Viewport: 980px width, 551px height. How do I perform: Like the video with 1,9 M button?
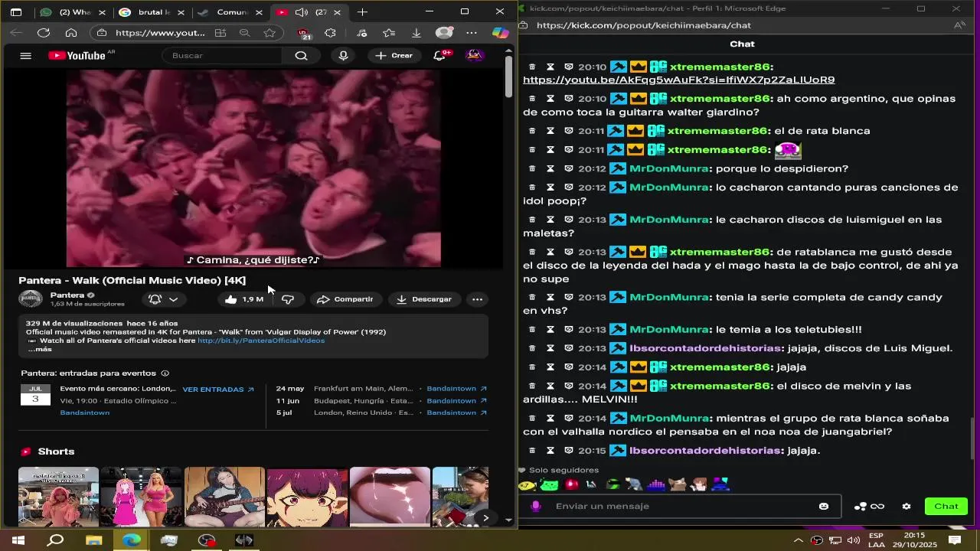244,299
